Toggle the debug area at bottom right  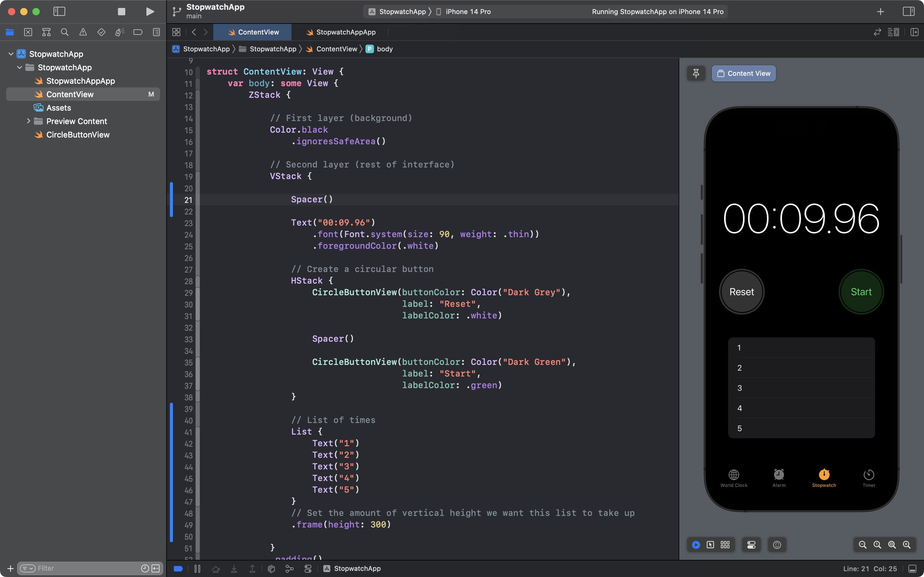click(912, 569)
